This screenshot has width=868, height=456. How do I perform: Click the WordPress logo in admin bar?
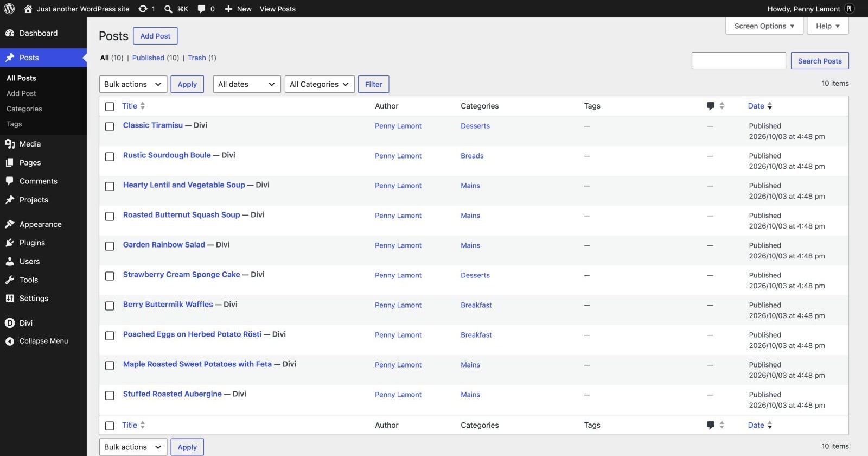(x=9, y=9)
